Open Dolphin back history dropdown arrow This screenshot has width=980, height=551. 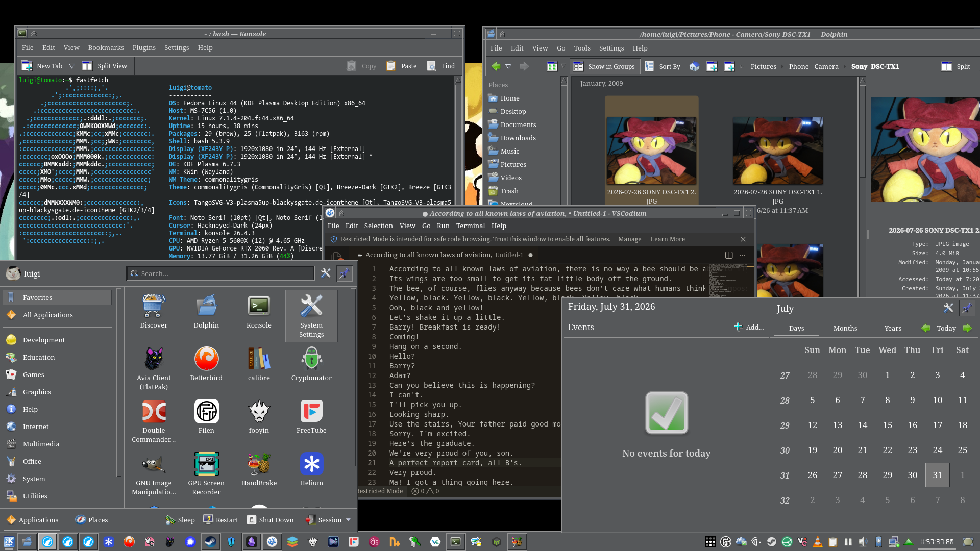coord(508,66)
